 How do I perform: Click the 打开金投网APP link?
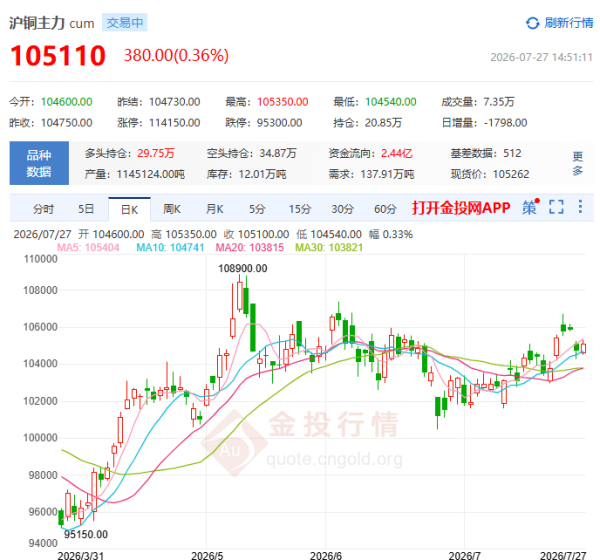coord(461,208)
